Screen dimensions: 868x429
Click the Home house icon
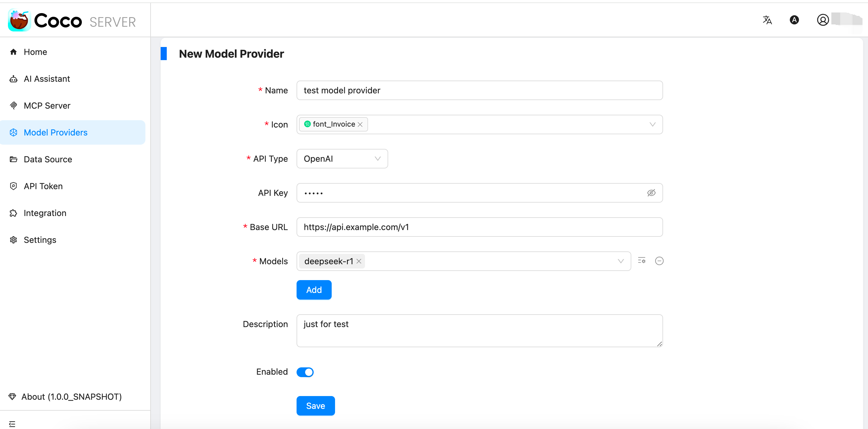(x=13, y=52)
